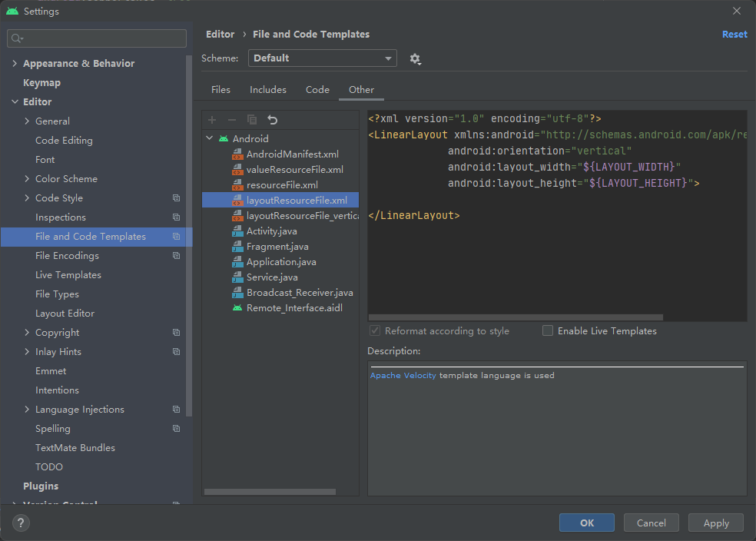Open the Apache Velocity link

click(x=403, y=376)
